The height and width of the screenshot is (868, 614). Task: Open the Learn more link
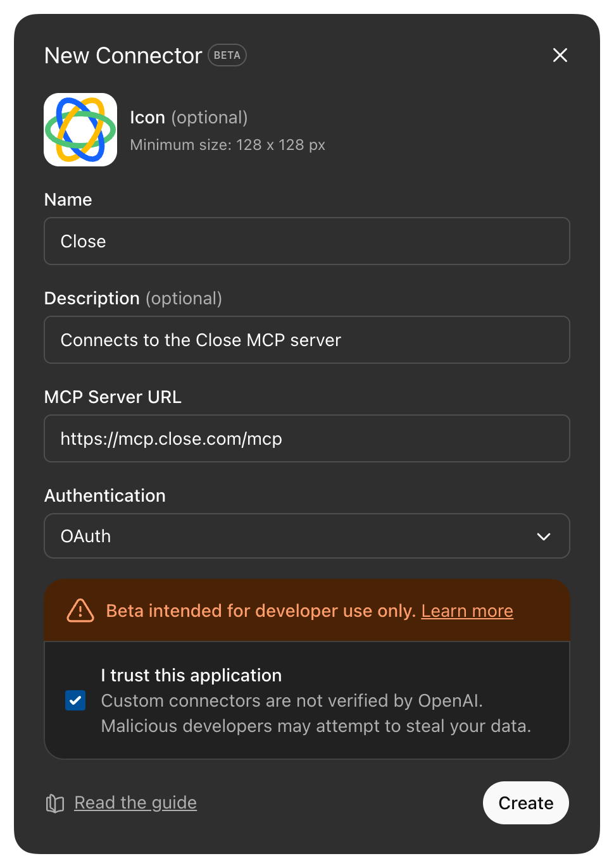click(467, 611)
